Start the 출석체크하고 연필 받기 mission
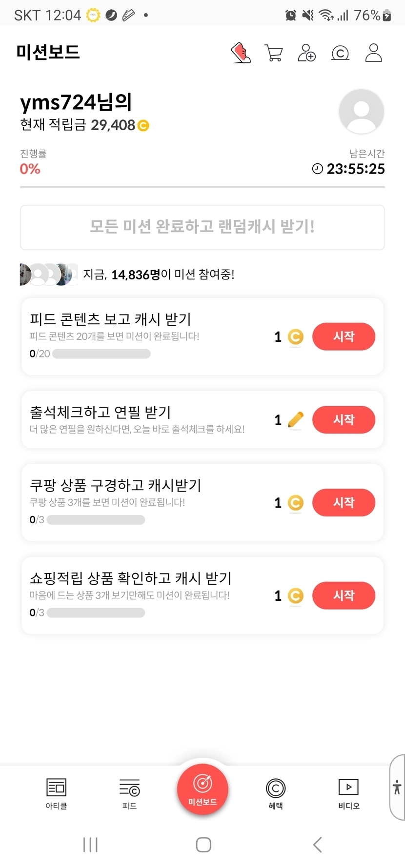This screenshot has height=868, width=405. click(x=344, y=420)
